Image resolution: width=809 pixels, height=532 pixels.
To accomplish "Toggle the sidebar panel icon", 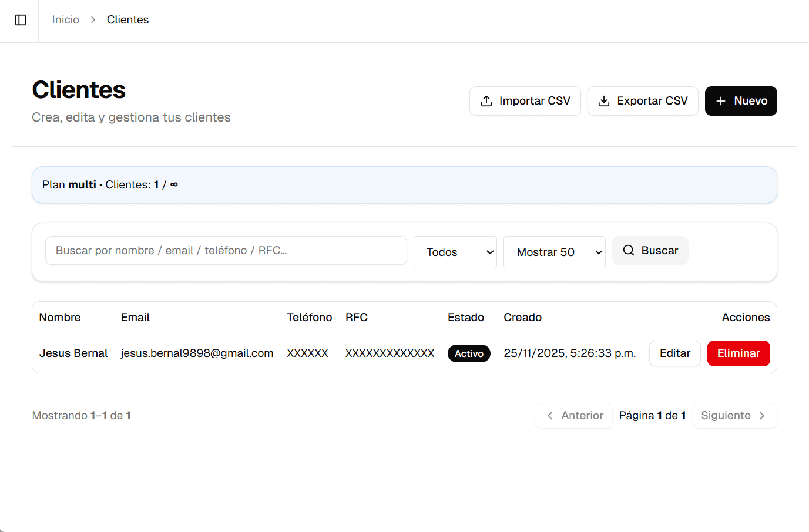I will [x=21, y=20].
